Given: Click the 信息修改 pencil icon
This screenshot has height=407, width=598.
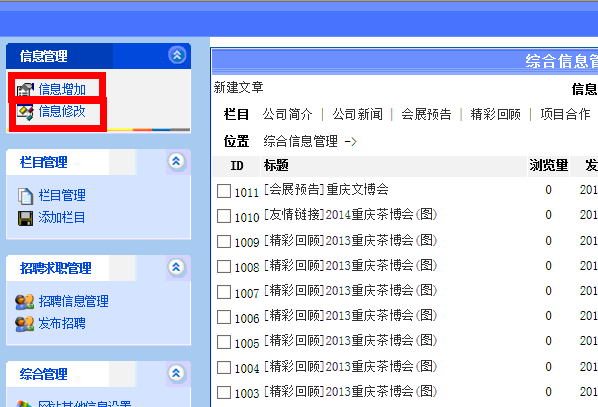Looking at the screenshot, I should click(x=25, y=112).
